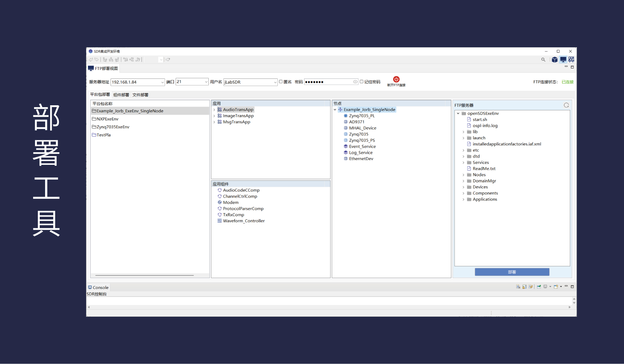This screenshot has width=624, height=364.
Task: Switch to the 文件部署 tab
Action: (x=140, y=95)
